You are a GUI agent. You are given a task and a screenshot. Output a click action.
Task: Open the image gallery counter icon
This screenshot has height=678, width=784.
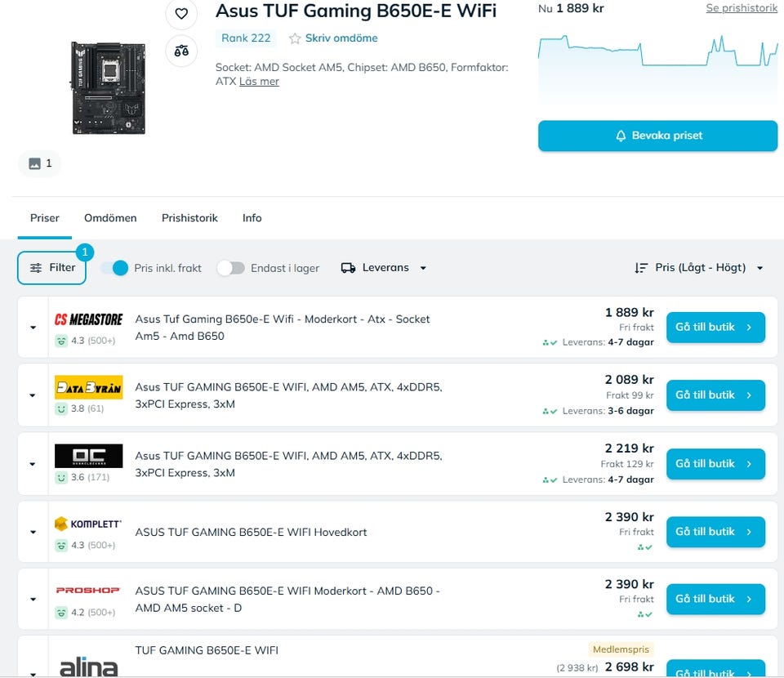pos(40,163)
